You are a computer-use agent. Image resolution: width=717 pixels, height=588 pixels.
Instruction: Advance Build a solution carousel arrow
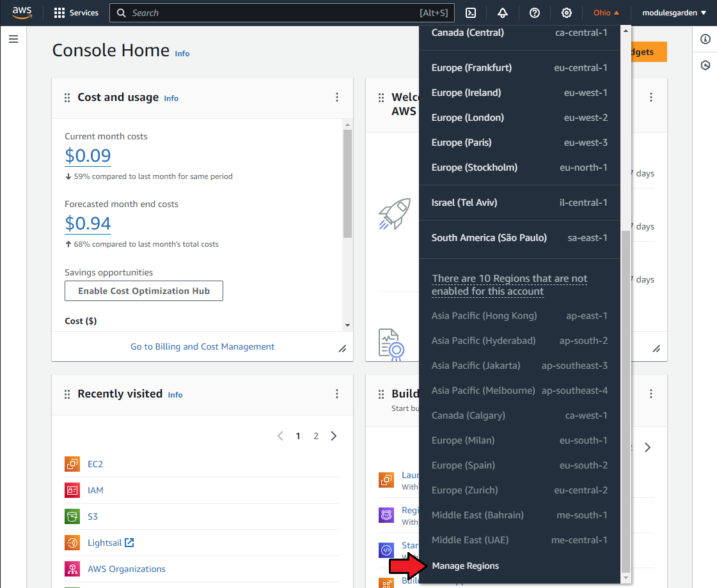tap(647, 447)
